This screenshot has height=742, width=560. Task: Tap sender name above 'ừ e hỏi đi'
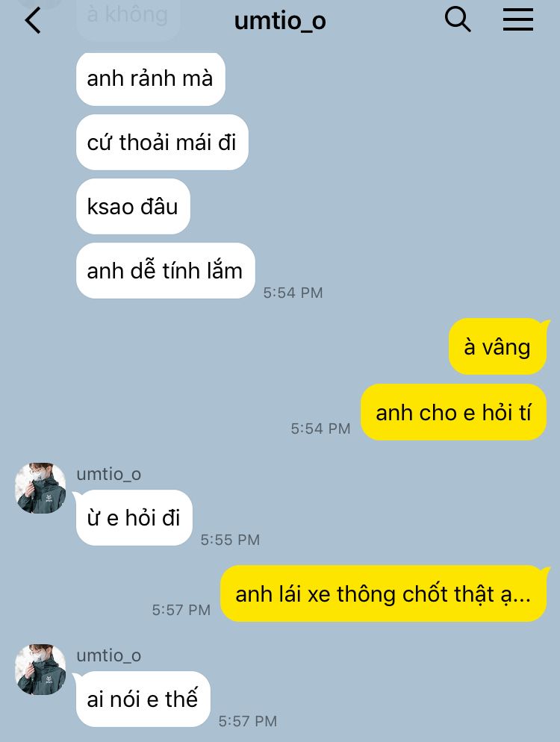click(109, 474)
